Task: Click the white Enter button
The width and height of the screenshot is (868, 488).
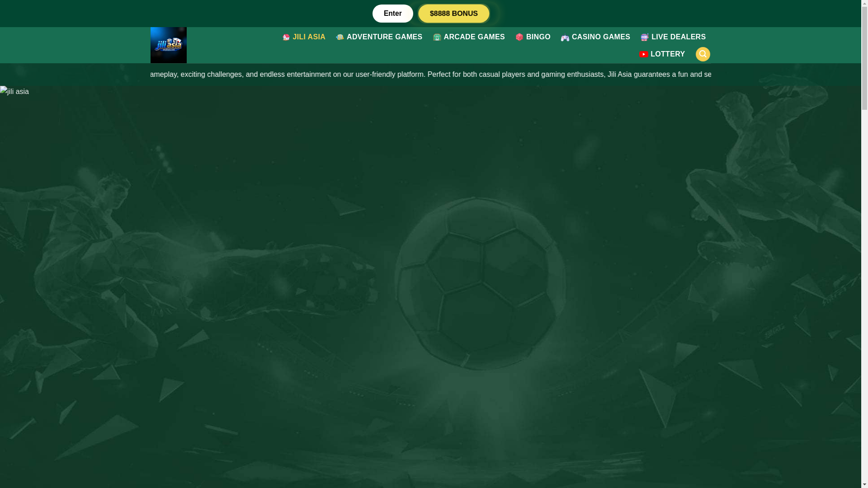Action: tap(392, 14)
